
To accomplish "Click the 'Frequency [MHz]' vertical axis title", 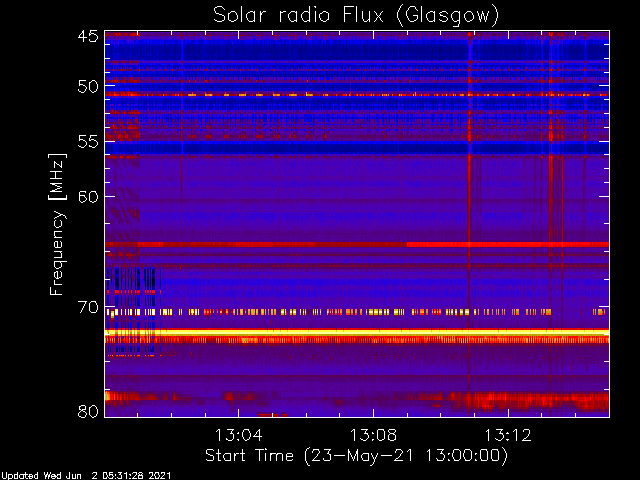I will [x=57, y=224].
